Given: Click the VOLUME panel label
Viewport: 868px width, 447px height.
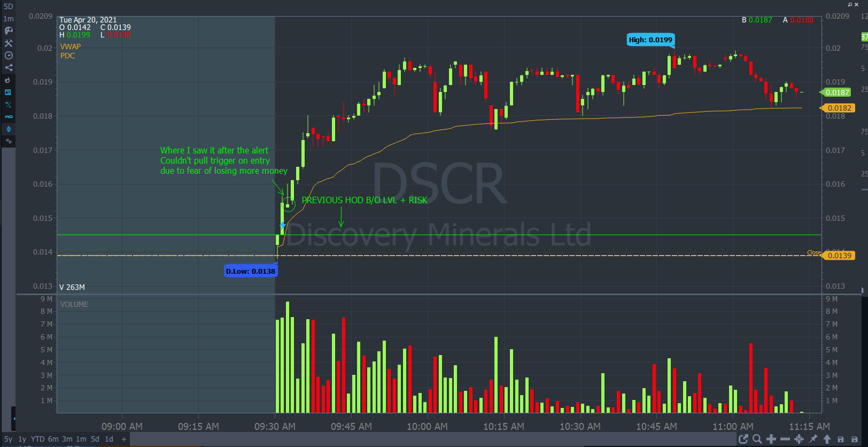Looking at the screenshot, I should click(x=74, y=304).
